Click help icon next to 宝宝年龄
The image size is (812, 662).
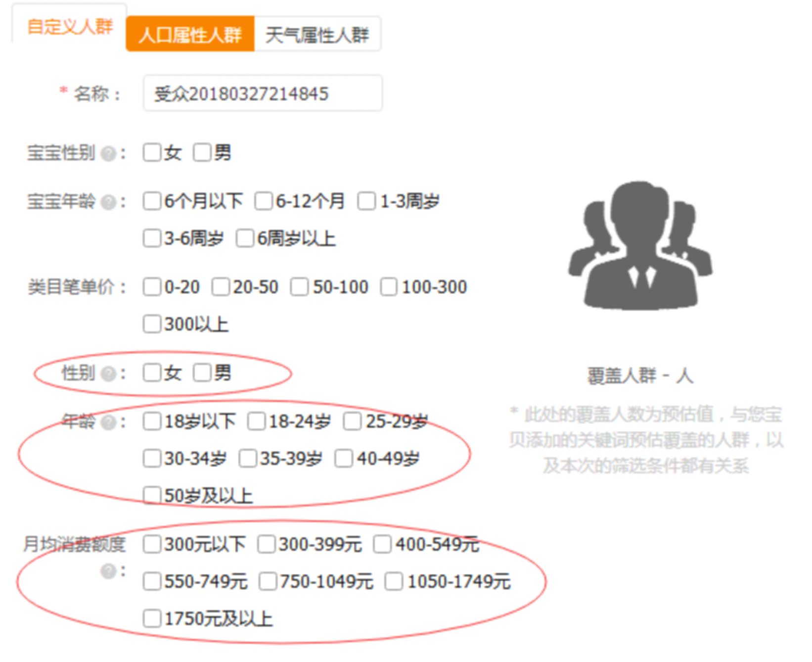[108, 202]
